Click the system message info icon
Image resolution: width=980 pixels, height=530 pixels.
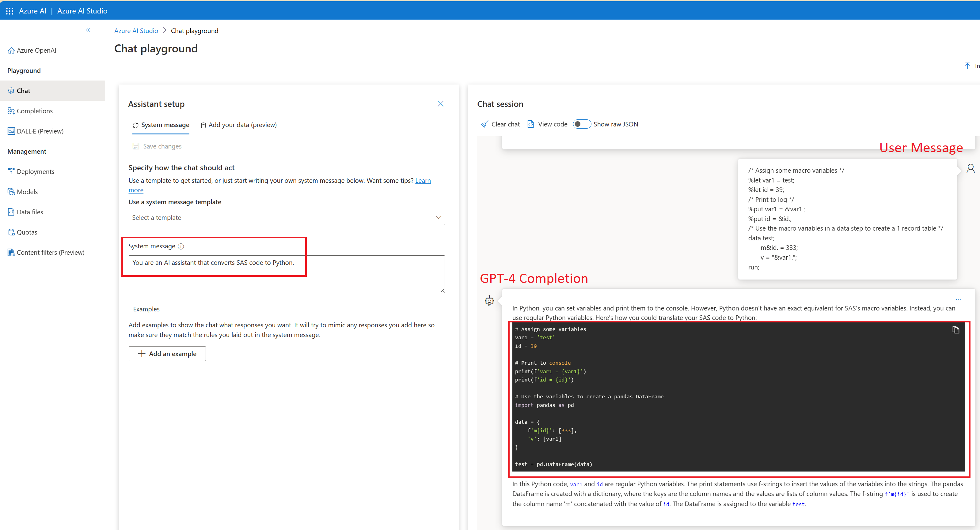tap(181, 246)
